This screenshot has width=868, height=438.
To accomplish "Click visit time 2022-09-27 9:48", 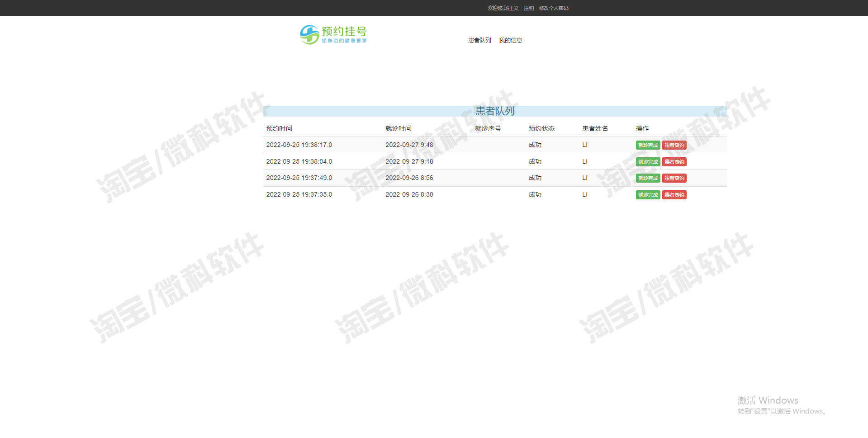I will (409, 145).
